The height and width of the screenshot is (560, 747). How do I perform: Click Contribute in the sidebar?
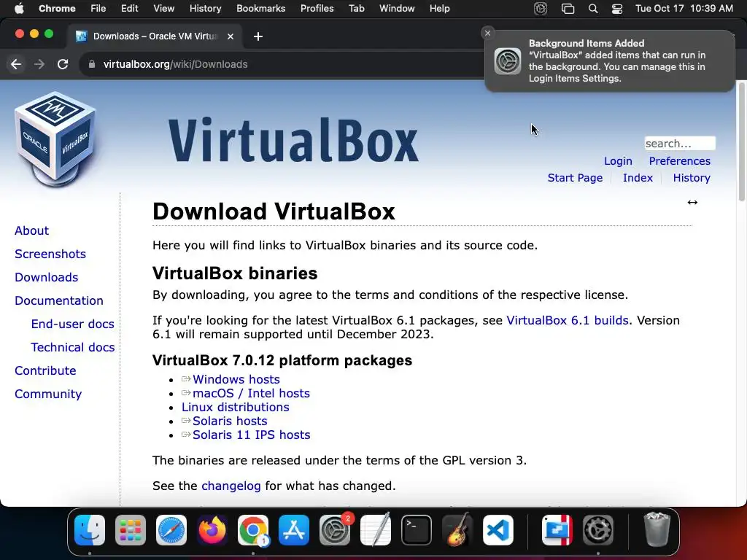[x=45, y=370]
